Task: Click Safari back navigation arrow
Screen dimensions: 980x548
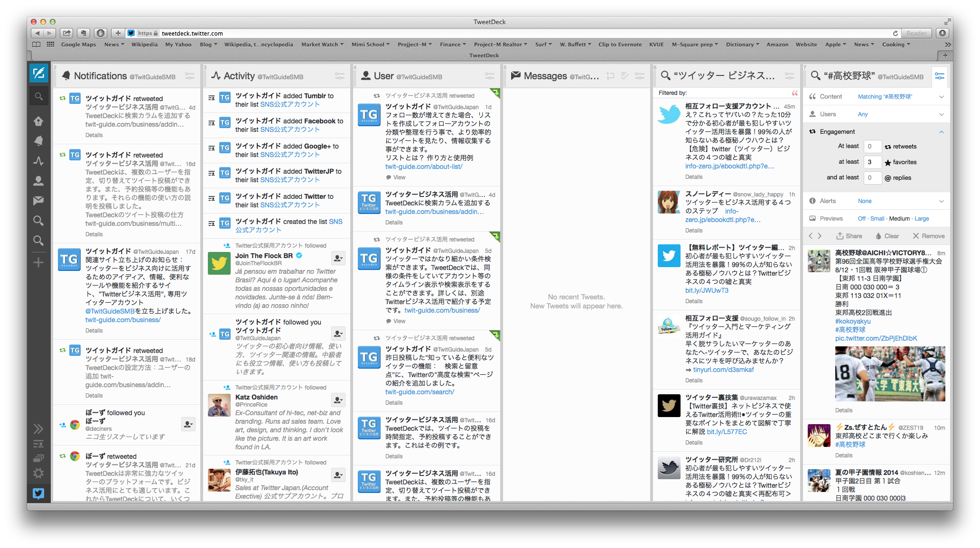Action: [37, 33]
